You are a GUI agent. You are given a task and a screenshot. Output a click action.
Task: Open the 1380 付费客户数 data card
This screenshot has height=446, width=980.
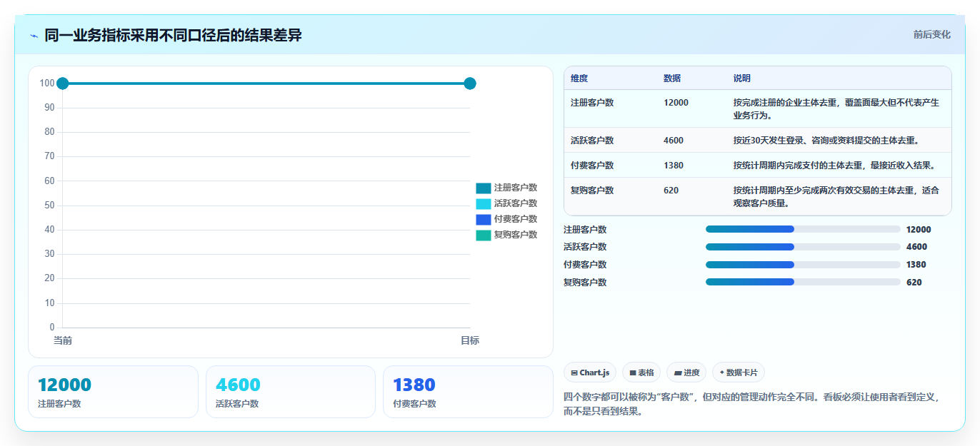[x=468, y=392]
